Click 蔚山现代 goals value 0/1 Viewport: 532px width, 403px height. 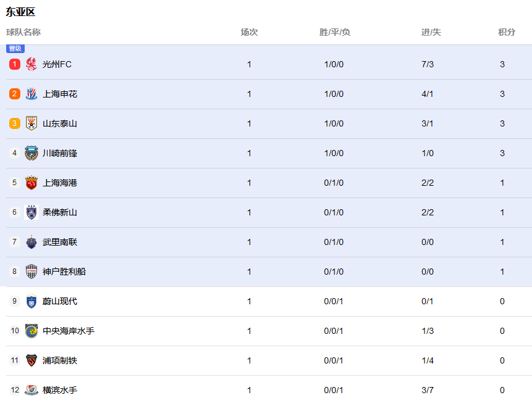click(428, 301)
